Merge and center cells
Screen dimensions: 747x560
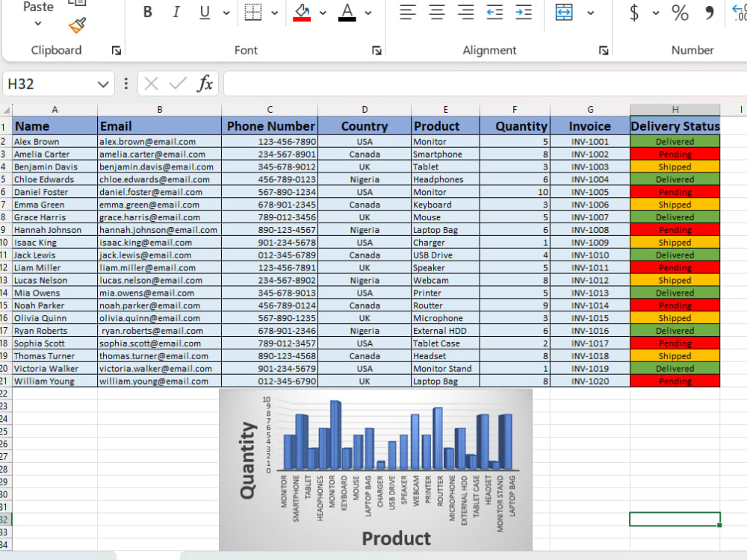[x=564, y=12]
